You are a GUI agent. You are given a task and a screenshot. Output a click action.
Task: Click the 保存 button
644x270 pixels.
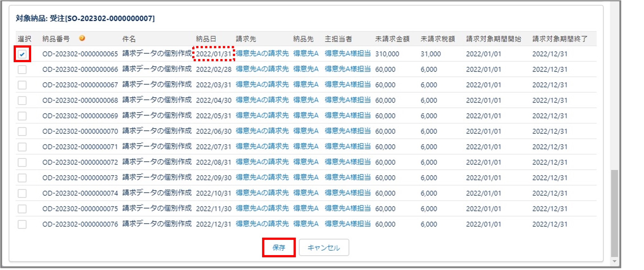(x=279, y=247)
